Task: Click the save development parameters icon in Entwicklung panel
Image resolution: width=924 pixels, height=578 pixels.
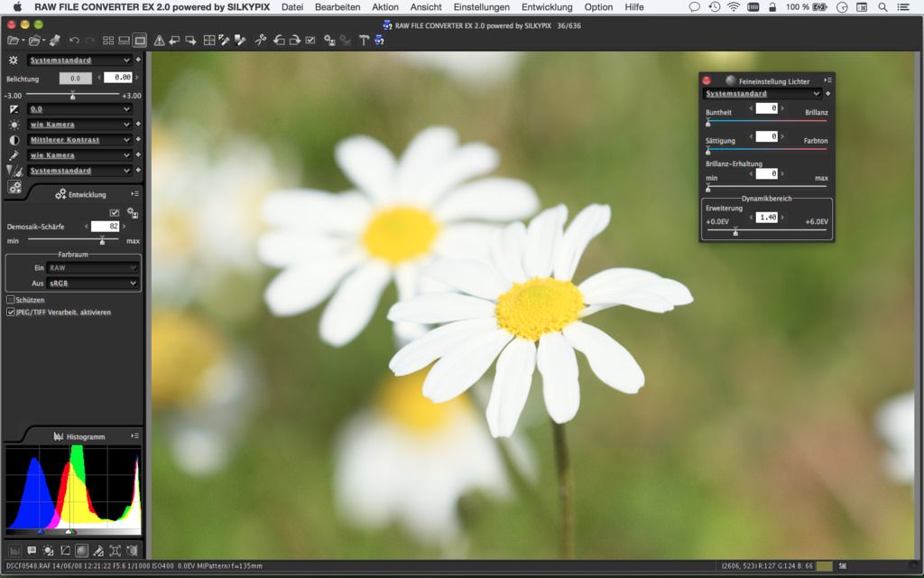Action: pyautogui.click(x=133, y=213)
